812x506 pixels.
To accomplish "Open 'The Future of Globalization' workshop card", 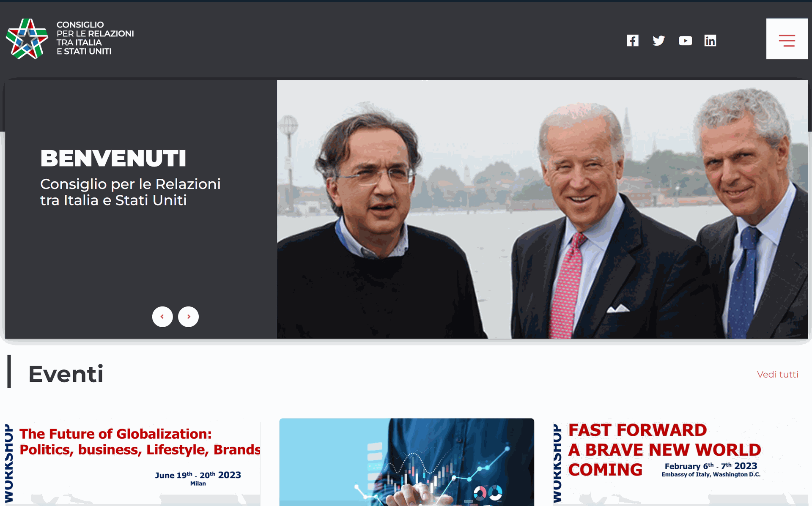I will coord(132,462).
